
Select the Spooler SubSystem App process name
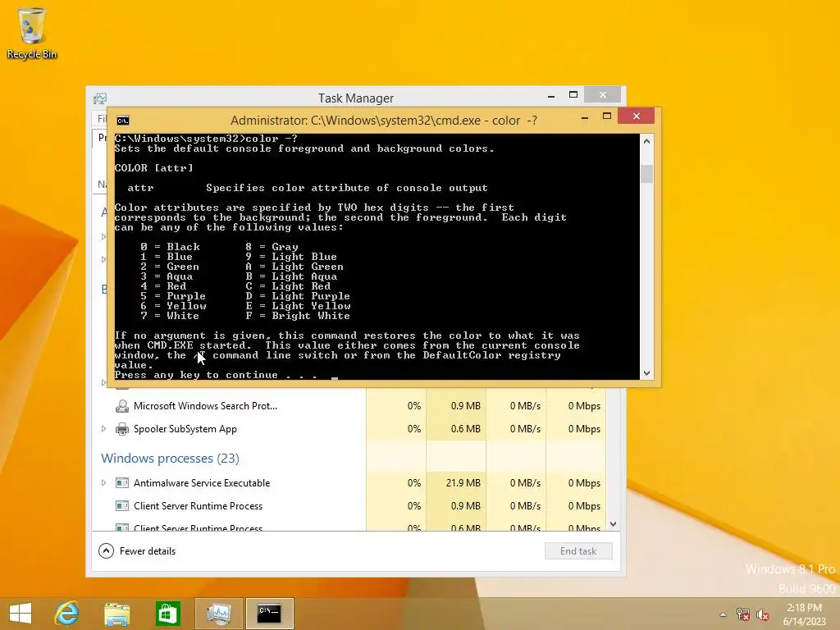coord(185,429)
